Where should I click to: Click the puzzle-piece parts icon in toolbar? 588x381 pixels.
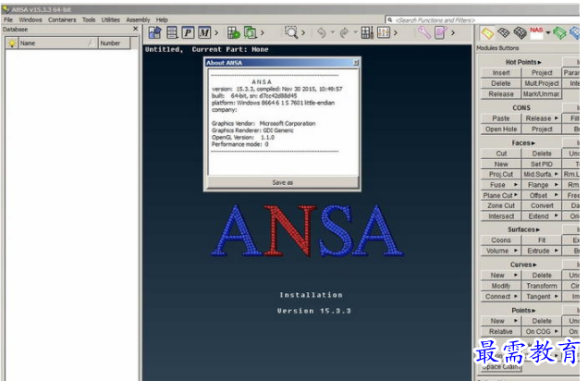154,33
